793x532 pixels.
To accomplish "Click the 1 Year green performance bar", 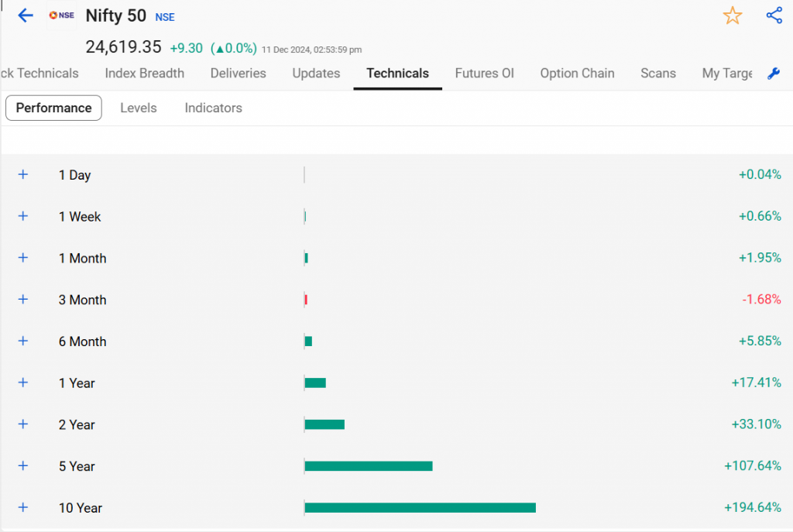I will pyautogui.click(x=316, y=383).
